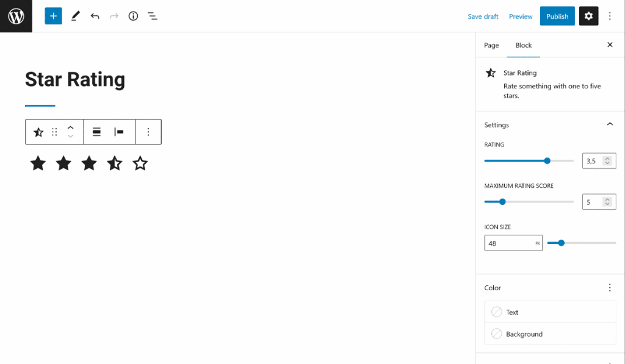Click the Star Rating block type icon in the block toolbar
The image size is (625, 364).
pyautogui.click(x=38, y=132)
